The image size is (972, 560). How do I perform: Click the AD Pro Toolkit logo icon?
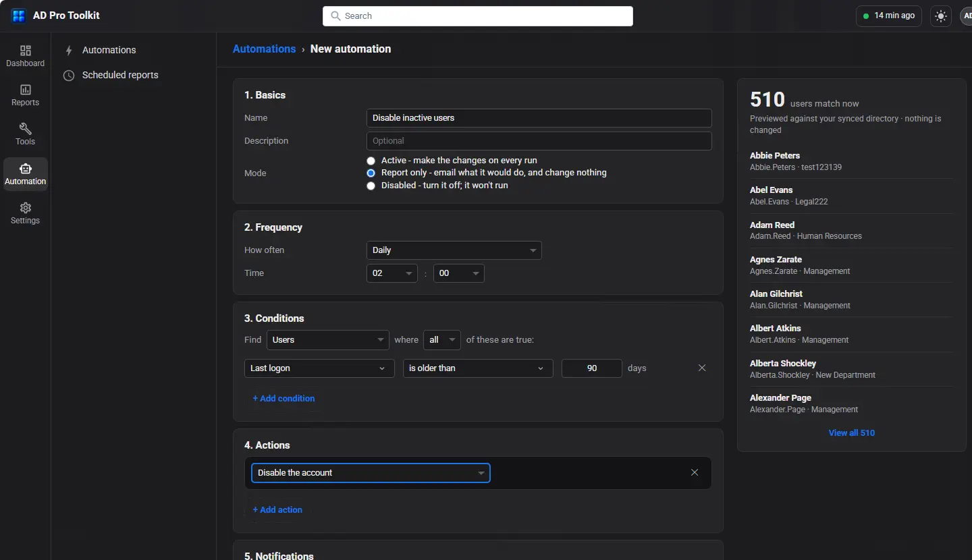click(18, 16)
